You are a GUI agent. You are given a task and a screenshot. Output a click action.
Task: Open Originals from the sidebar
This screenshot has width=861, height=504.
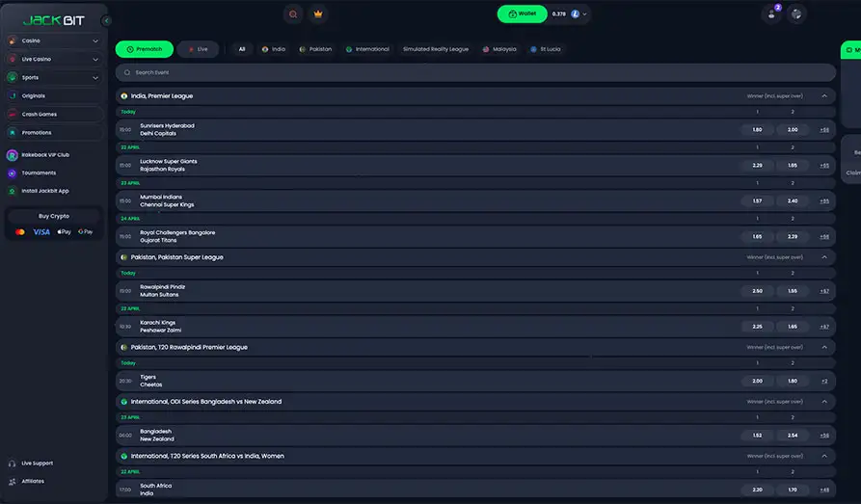54,96
